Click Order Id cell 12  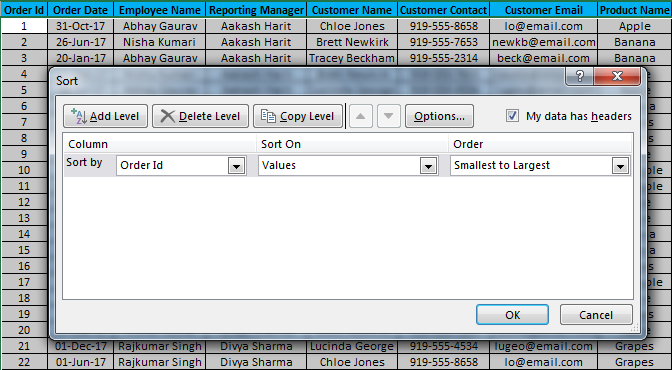(24, 202)
